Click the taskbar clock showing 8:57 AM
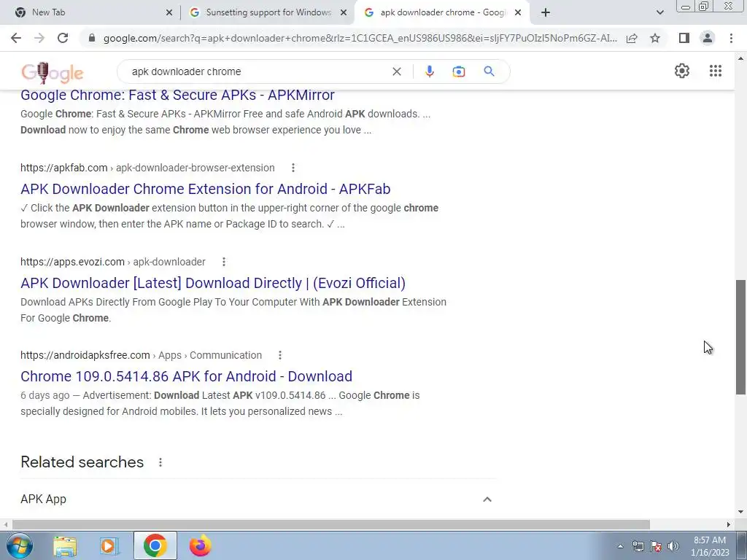The image size is (747, 560). 710,546
